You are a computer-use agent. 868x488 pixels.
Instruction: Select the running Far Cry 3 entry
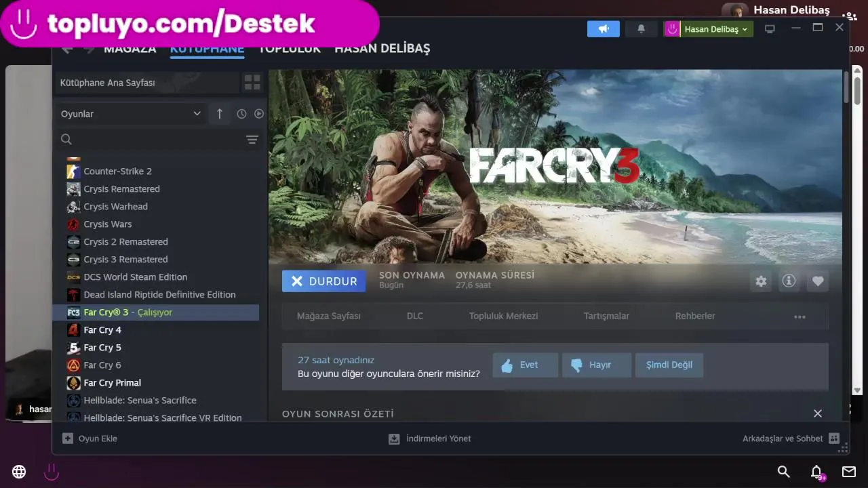pos(156,312)
